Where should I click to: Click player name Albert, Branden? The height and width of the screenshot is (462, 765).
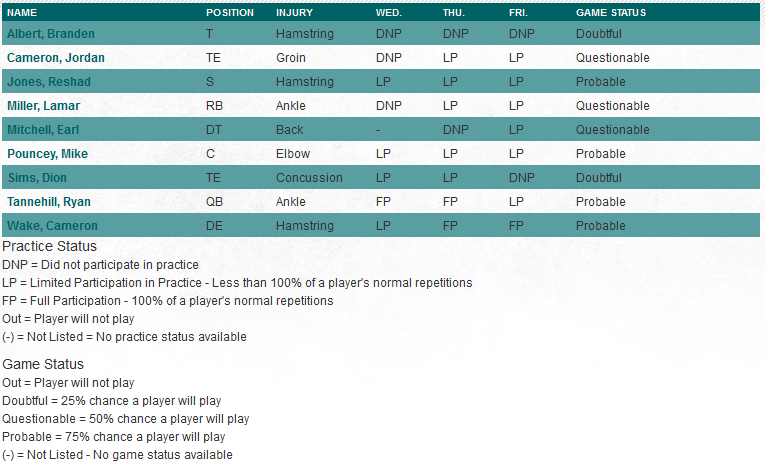tap(51, 34)
